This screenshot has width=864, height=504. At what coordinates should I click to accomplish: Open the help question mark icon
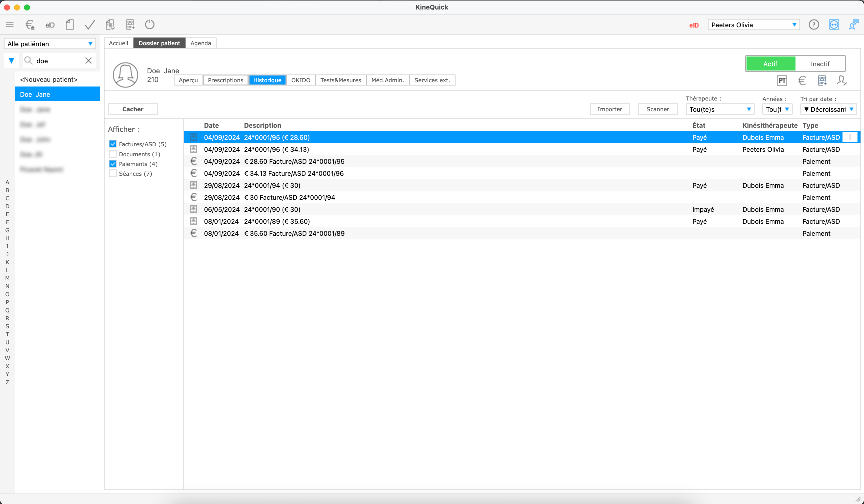point(813,25)
